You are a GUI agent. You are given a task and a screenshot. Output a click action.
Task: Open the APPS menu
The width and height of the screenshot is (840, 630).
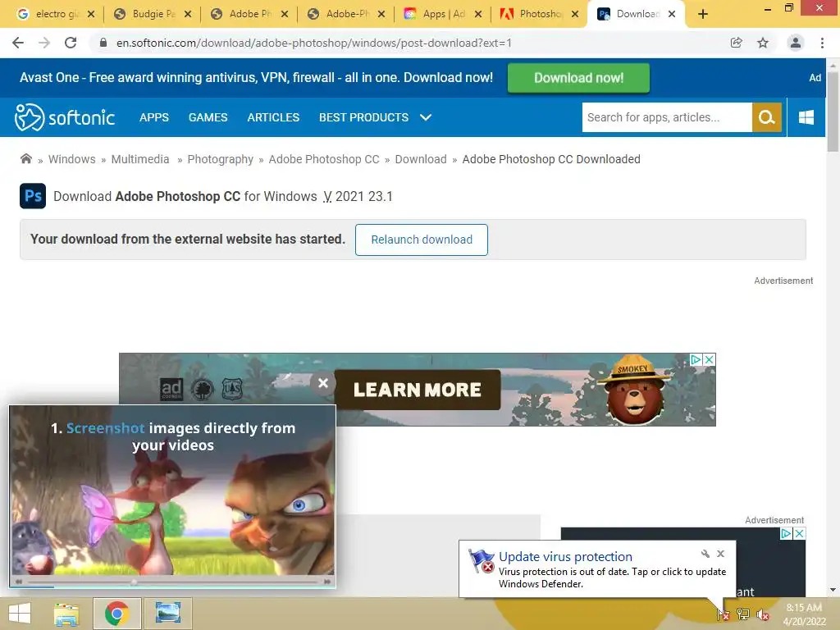(153, 117)
